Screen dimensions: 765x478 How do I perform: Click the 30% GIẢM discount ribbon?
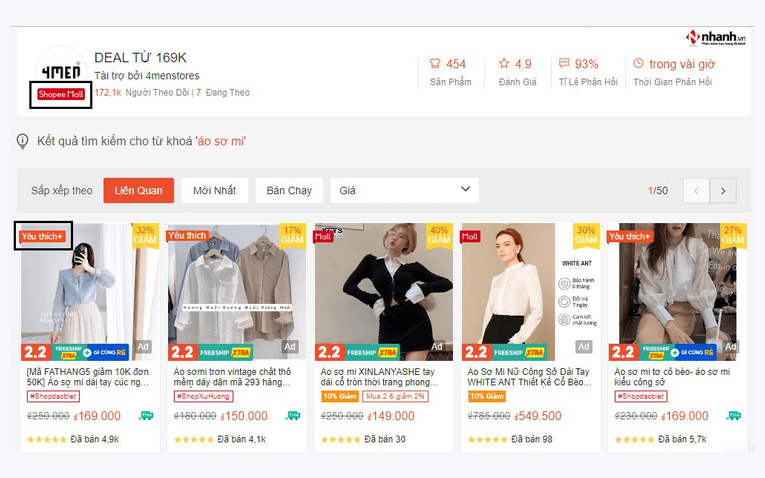[x=586, y=236]
